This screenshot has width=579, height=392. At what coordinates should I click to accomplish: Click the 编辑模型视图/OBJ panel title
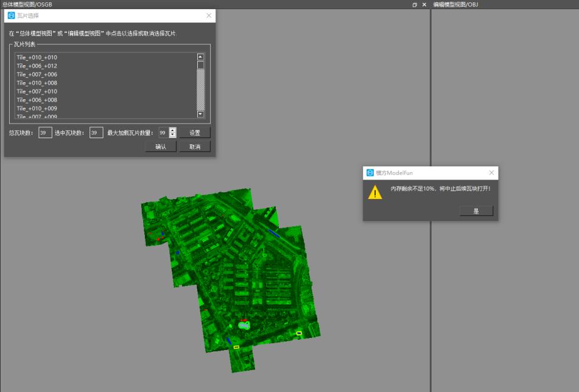(455, 4)
